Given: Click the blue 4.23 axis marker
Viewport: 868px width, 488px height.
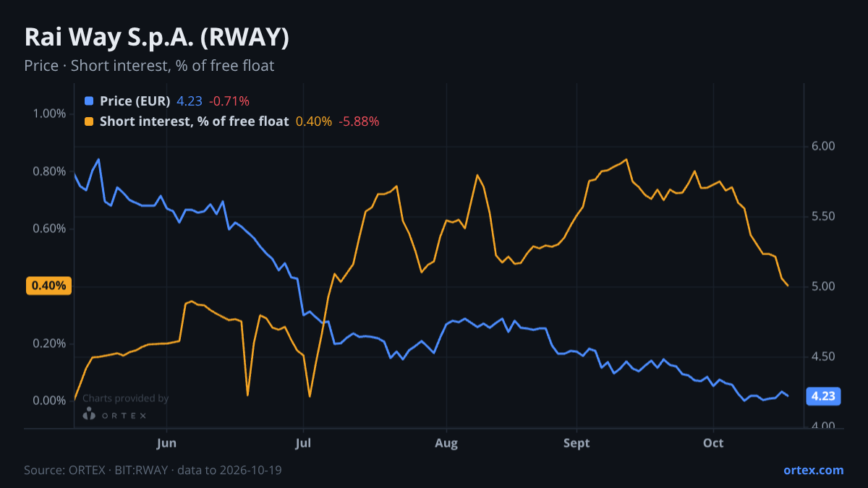Looking at the screenshot, I should click(823, 395).
